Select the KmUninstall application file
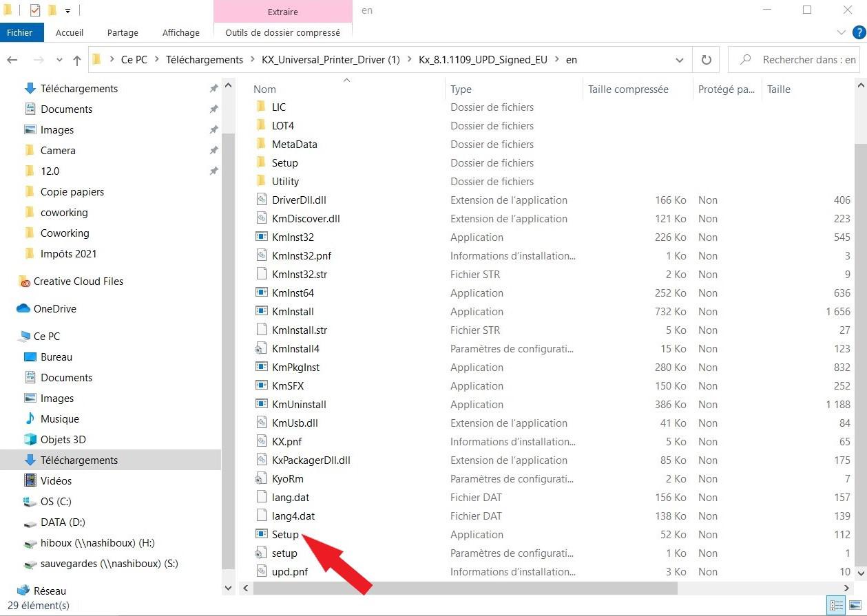This screenshot has width=867, height=616. (299, 405)
